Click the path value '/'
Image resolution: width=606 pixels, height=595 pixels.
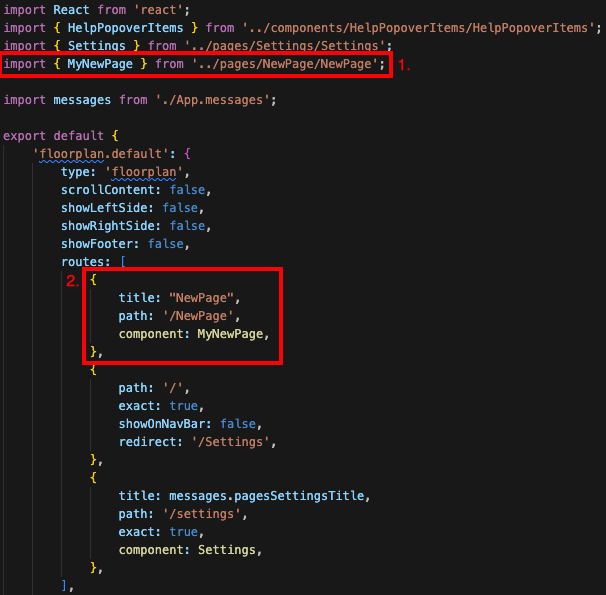(x=173, y=388)
